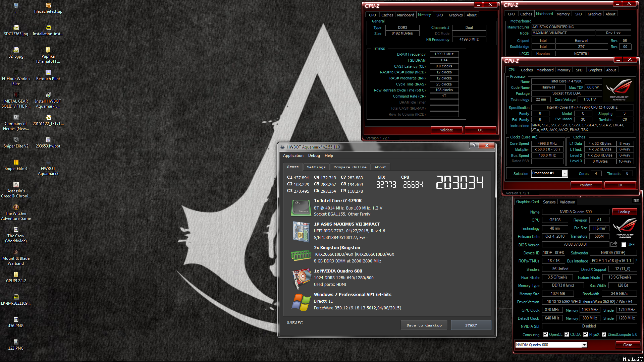Click Bus Interface question mark in GPU-Z
644x362 pixels.
pos(636,261)
